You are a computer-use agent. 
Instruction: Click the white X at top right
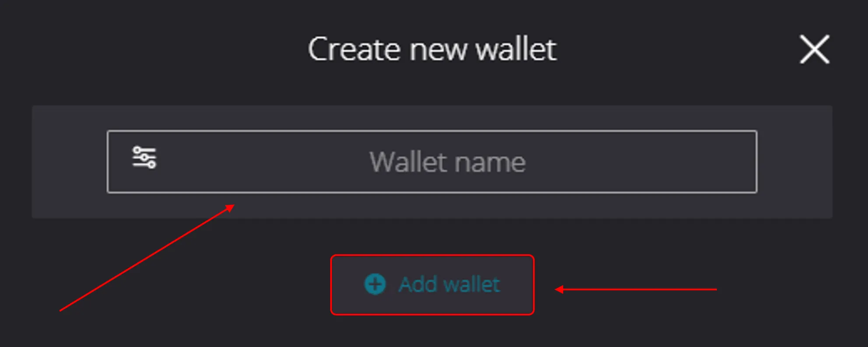pos(815,49)
